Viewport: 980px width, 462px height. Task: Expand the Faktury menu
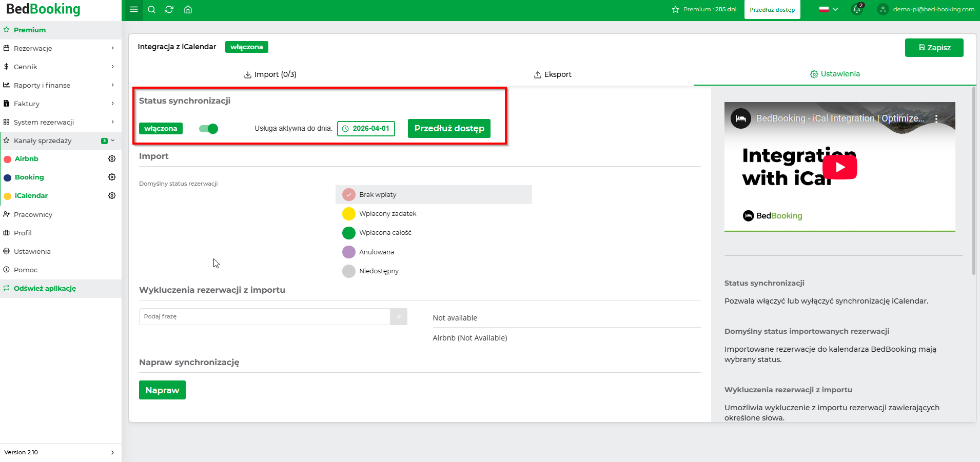click(61, 104)
